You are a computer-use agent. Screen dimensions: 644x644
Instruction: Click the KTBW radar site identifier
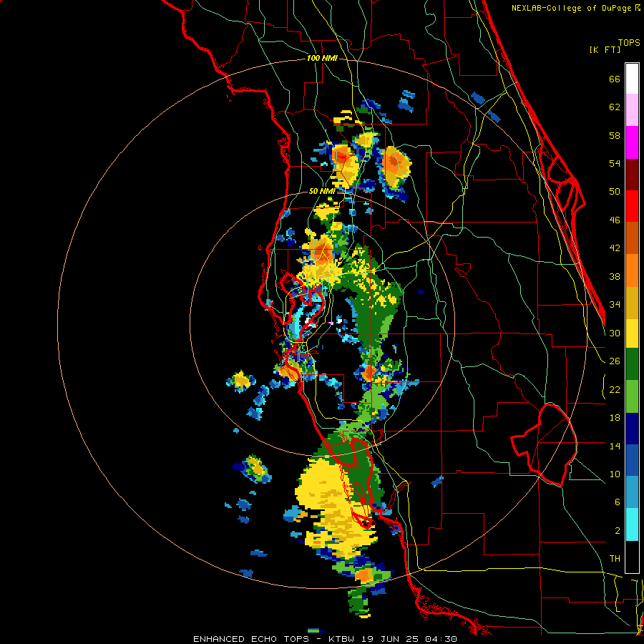click(x=343, y=639)
